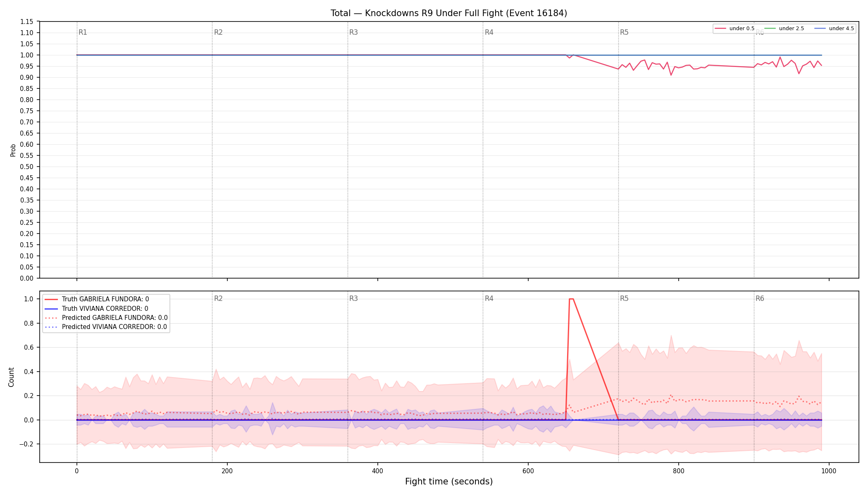Image resolution: width=868 pixels, height=496 pixels.
Task: Click legend entry "Predicted GABRIELA FUNDORA: 0.0"
Action: point(106,318)
